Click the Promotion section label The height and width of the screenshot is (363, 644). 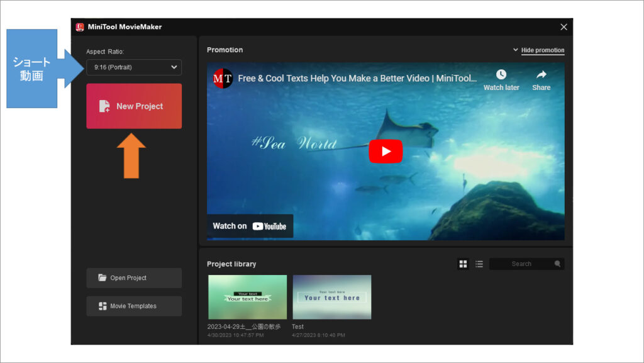point(225,50)
